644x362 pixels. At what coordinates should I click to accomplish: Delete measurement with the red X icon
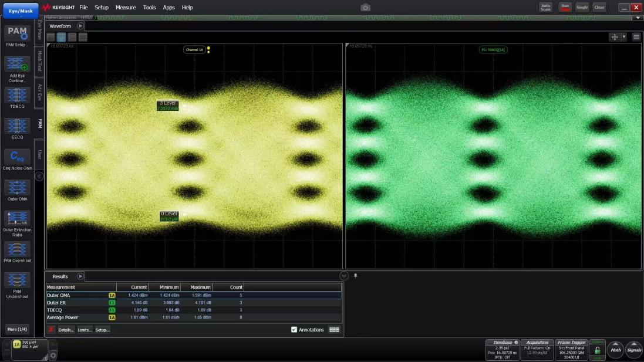point(51,330)
